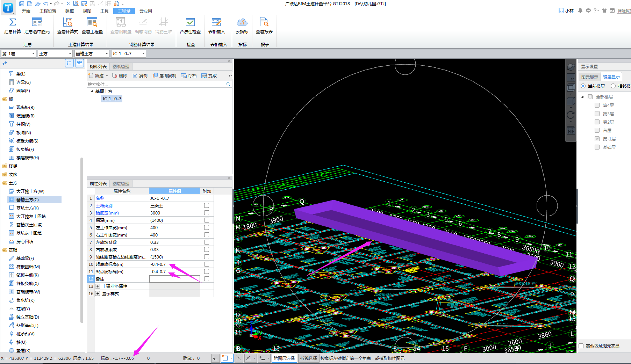Click 存档 in component list toolbar
The height and width of the screenshot is (364, 631).
(189, 75)
